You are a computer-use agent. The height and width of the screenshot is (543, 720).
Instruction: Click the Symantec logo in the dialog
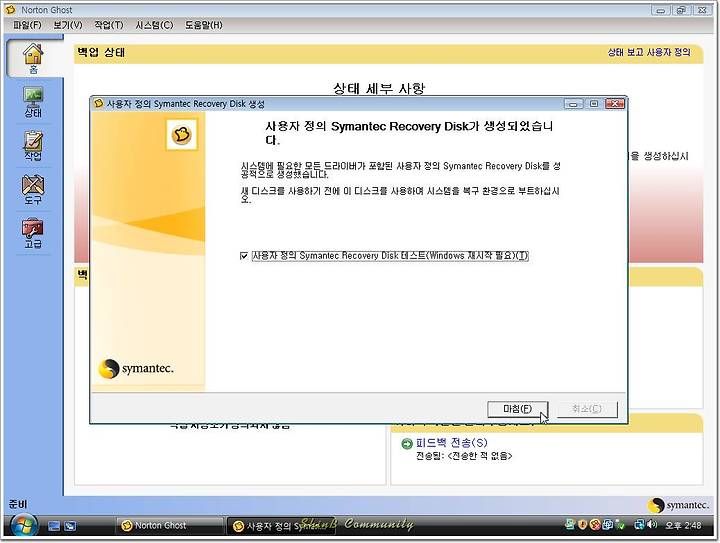(x=136, y=369)
